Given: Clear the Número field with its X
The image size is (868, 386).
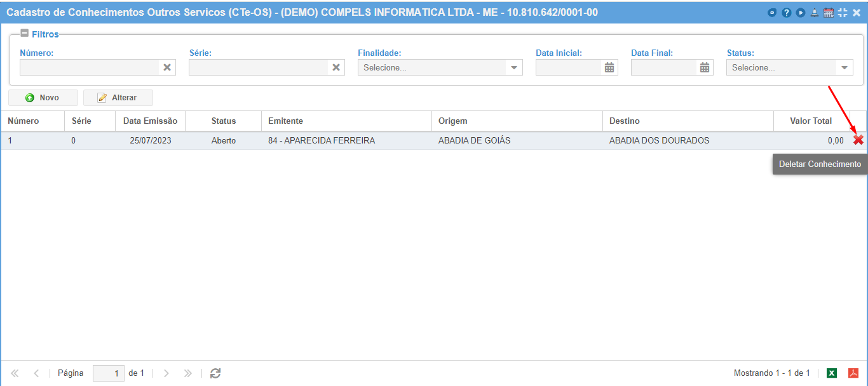Looking at the screenshot, I should [x=167, y=67].
